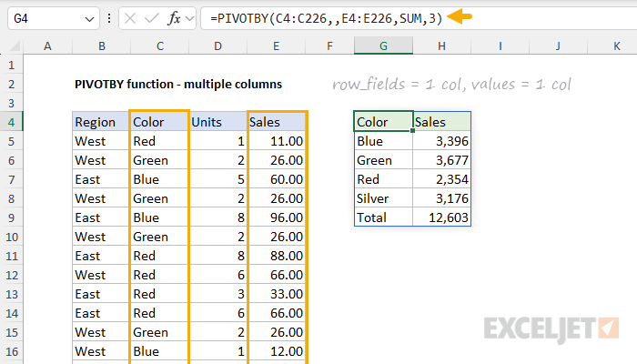Click the 'Color' header in column C

point(159,122)
